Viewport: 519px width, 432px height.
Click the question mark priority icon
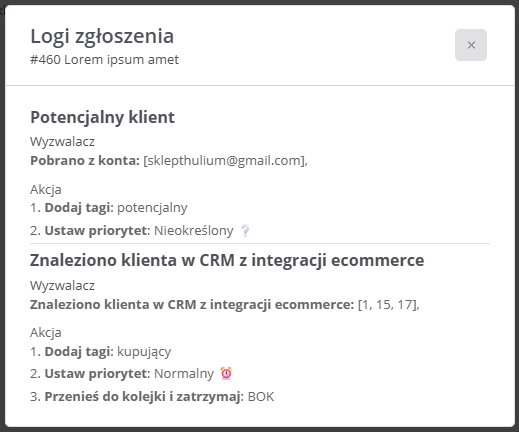point(245,230)
